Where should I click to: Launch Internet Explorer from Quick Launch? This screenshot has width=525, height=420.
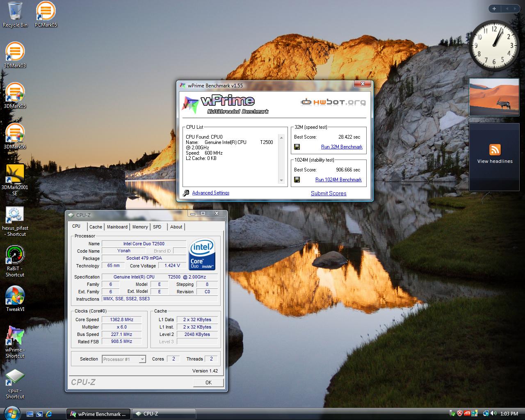pyautogui.click(x=49, y=414)
